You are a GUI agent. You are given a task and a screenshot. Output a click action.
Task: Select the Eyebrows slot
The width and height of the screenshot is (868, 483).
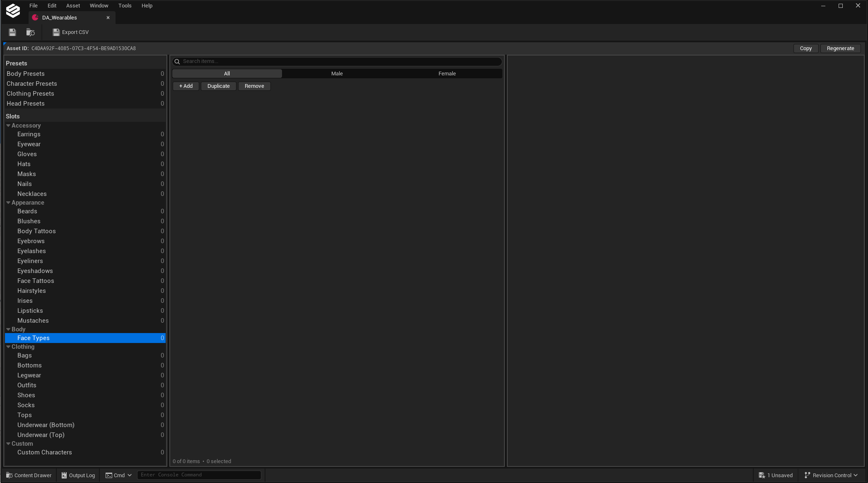85,241
